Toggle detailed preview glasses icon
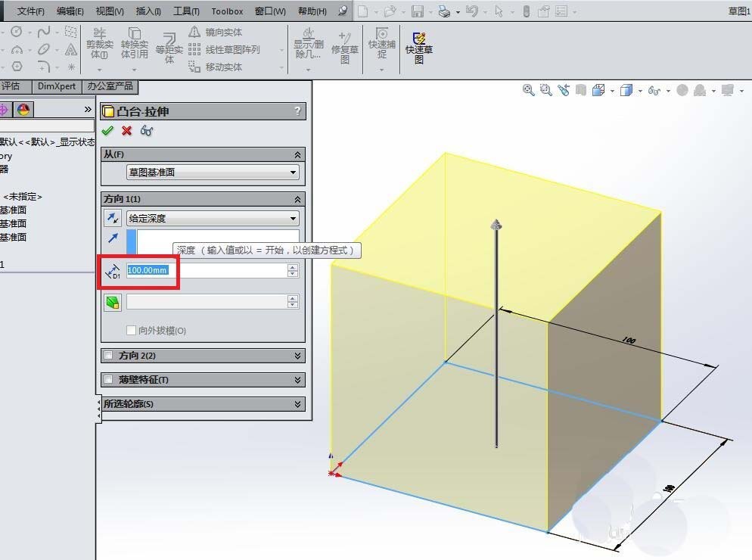 tap(147, 130)
